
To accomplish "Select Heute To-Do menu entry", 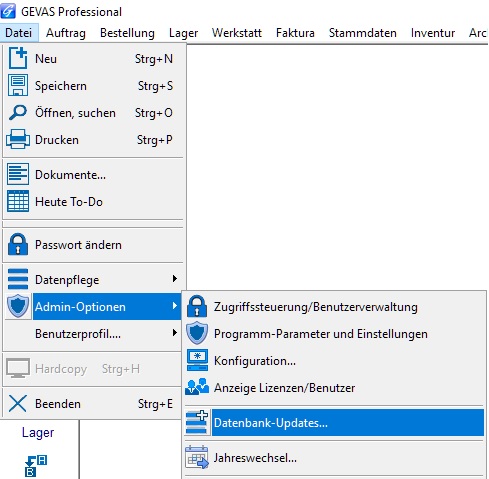I will click(93, 201).
